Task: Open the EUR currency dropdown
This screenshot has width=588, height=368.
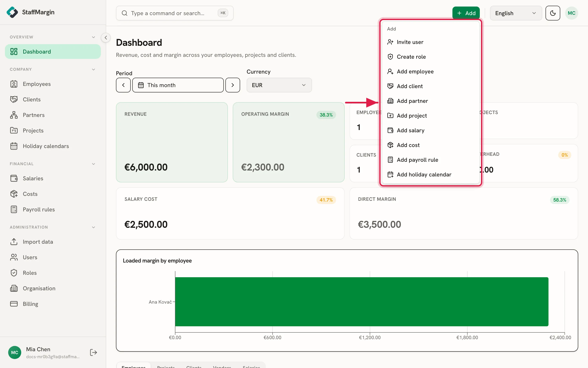Action: [x=279, y=85]
